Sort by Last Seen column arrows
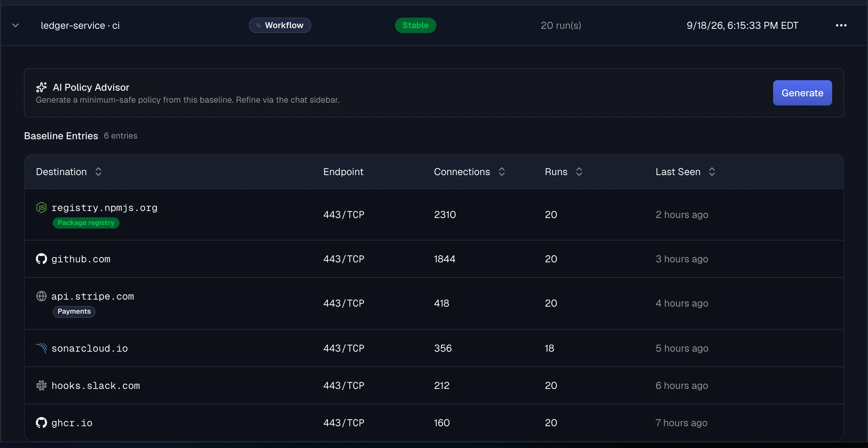This screenshot has width=868, height=448. (x=712, y=172)
